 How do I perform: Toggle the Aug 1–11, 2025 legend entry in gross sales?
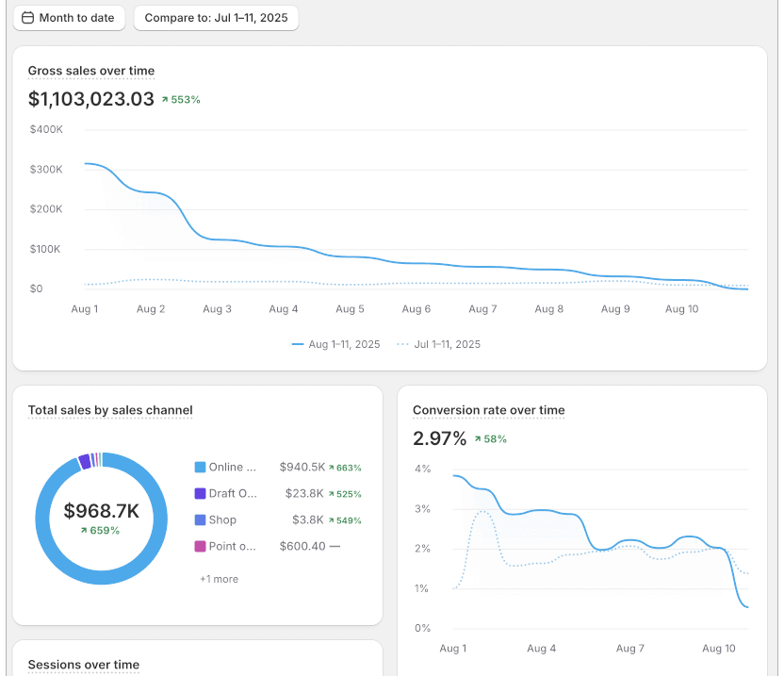336,344
